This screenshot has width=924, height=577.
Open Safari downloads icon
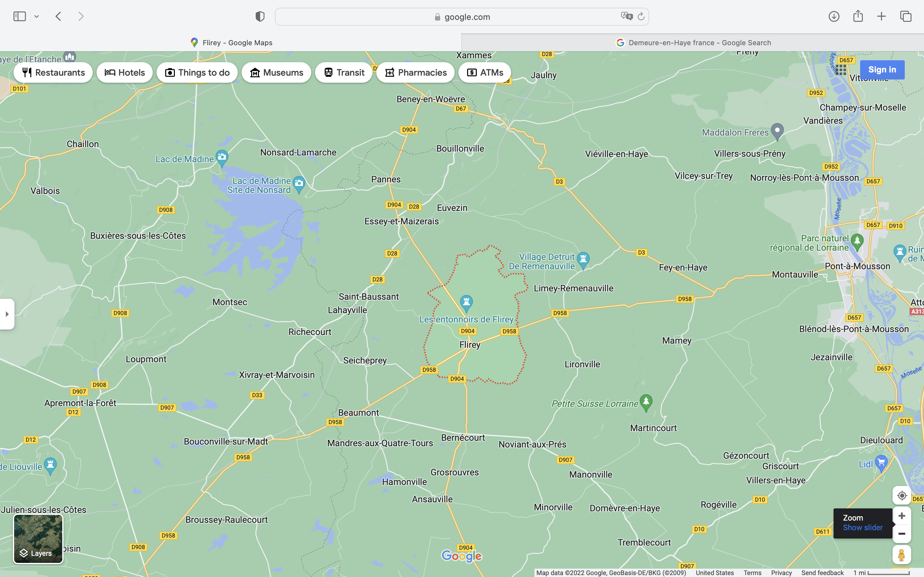(834, 16)
